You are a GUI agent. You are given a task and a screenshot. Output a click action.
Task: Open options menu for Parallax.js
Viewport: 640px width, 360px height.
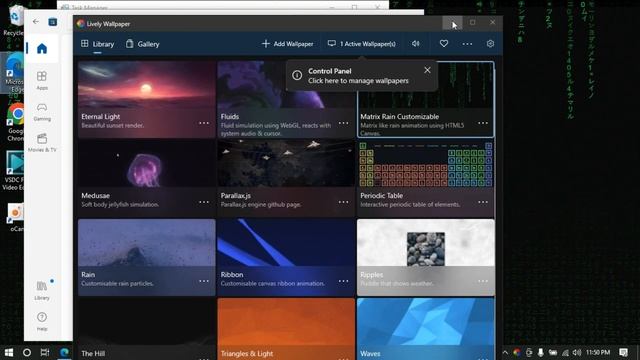344,202
